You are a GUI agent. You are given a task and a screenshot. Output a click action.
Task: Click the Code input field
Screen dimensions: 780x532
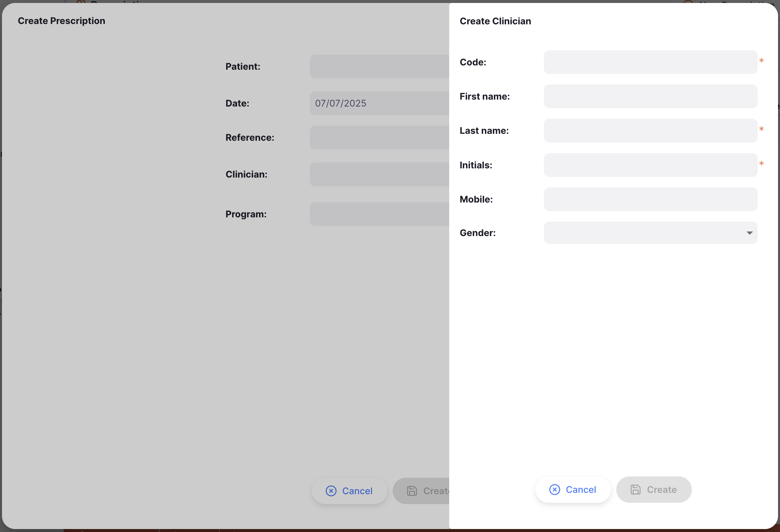(650, 62)
